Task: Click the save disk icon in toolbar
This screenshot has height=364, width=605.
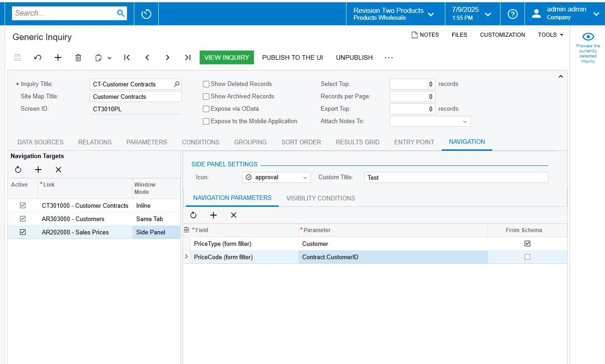Action: [x=17, y=57]
